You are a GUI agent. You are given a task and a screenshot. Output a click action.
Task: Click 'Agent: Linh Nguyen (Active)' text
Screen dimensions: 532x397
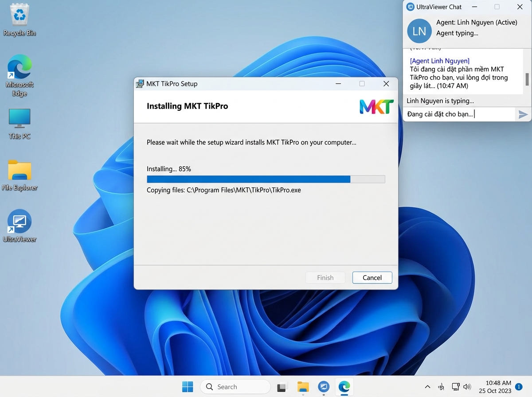click(x=477, y=23)
